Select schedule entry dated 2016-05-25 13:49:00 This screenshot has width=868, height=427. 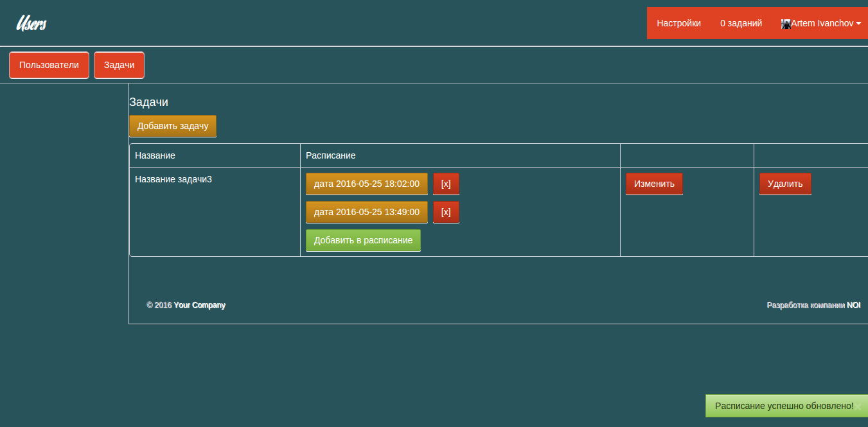(x=367, y=212)
